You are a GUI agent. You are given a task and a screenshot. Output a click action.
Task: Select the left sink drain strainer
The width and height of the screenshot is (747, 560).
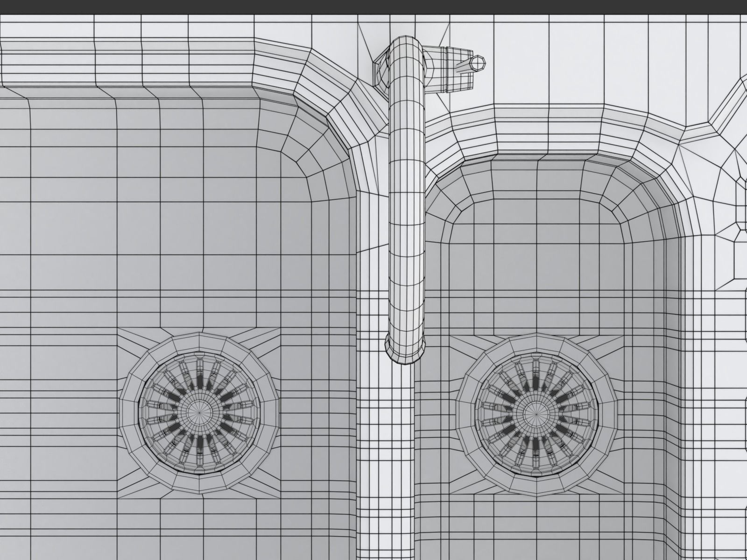click(200, 413)
